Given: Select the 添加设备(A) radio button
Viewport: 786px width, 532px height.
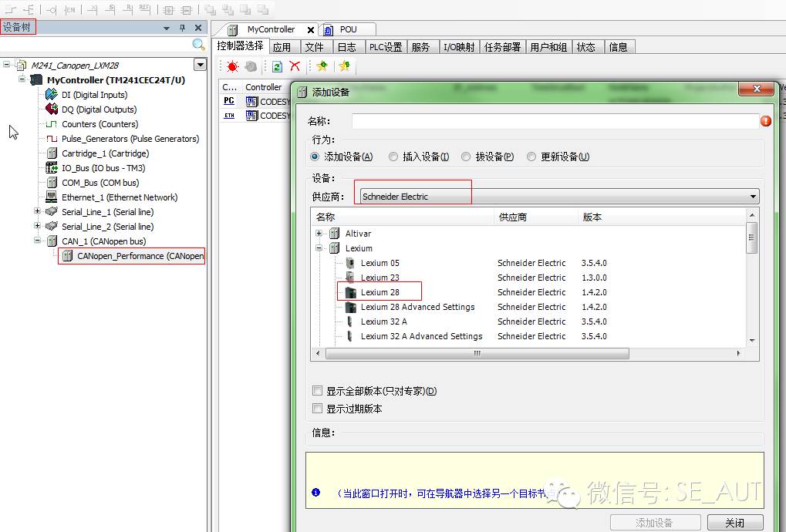Looking at the screenshot, I should click(315, 157).
